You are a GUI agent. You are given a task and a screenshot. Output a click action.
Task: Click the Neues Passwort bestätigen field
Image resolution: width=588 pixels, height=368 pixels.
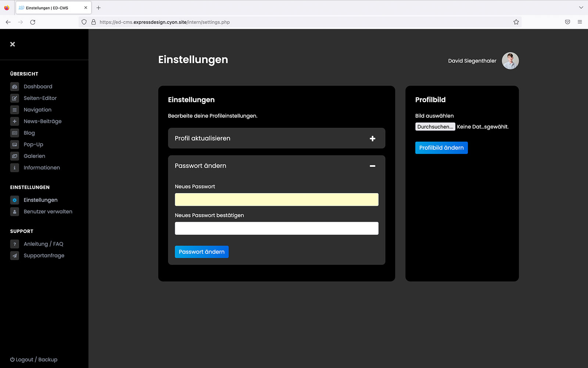tap(276, 228)
